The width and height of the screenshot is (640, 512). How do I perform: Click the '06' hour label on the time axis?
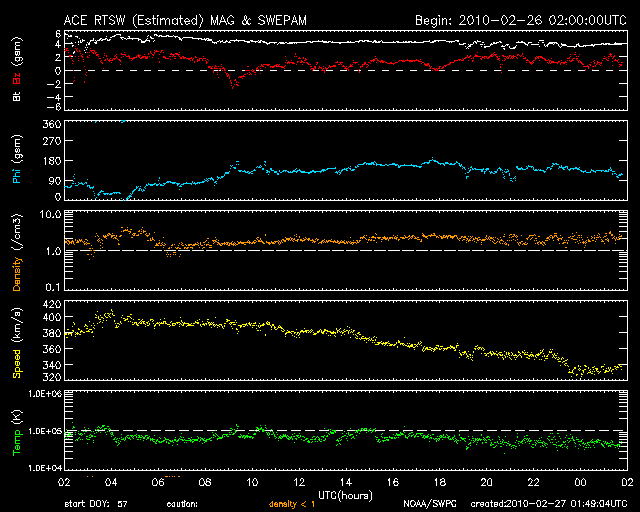tap(158, 483)
